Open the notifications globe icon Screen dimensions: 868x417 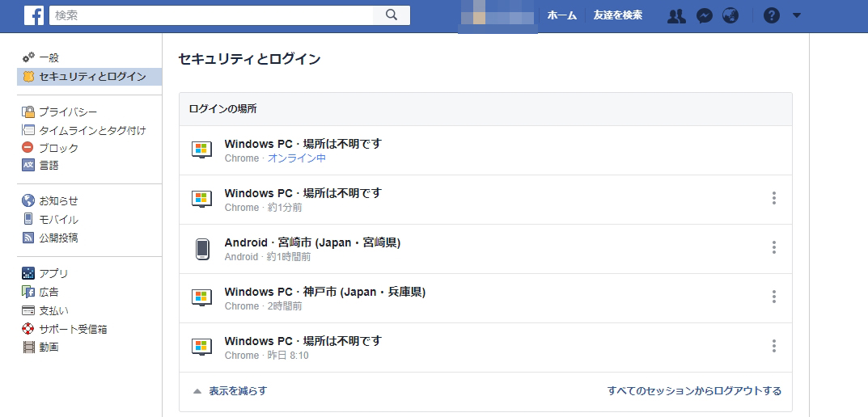tap(730, 15)
